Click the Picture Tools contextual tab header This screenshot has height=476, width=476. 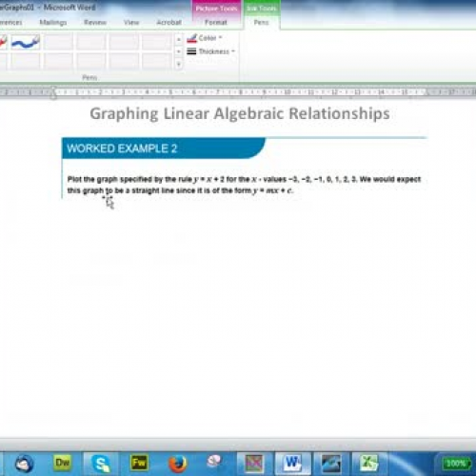click(216, 9)
